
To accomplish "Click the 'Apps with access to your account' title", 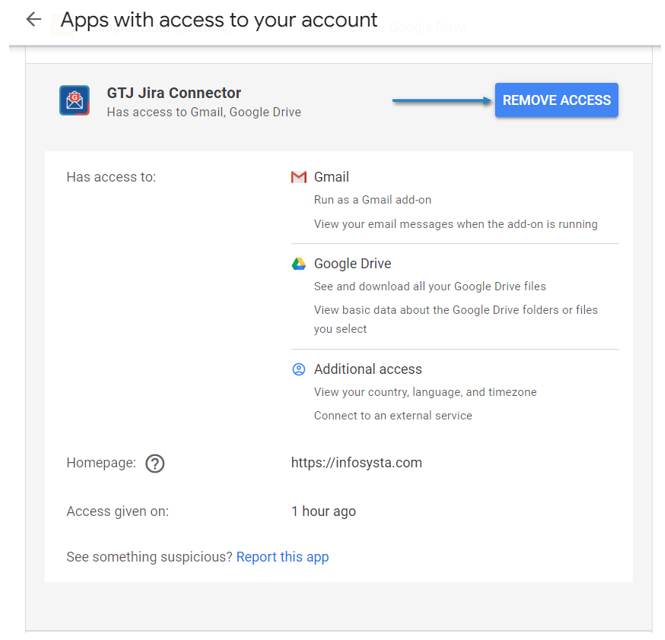I will click(219, 20).
